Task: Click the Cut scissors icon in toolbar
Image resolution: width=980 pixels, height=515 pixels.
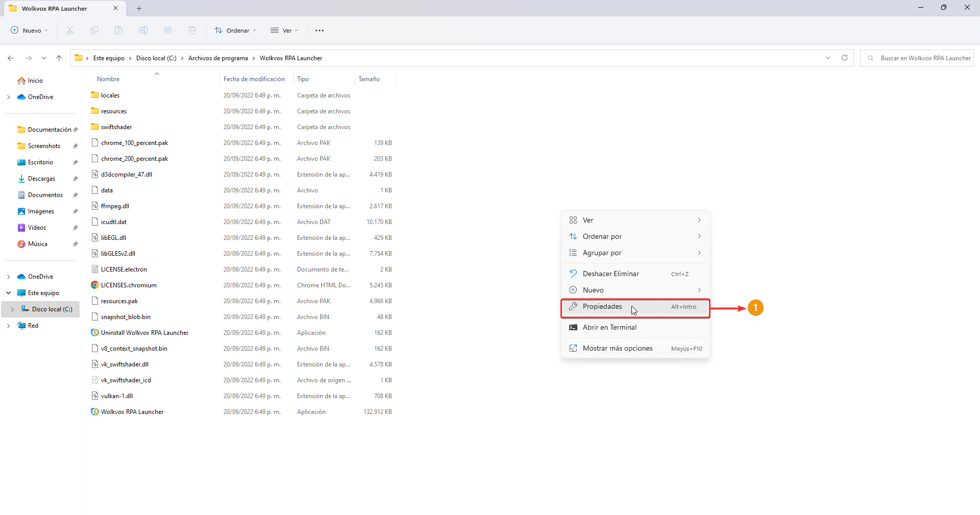Action: point(70,30)
